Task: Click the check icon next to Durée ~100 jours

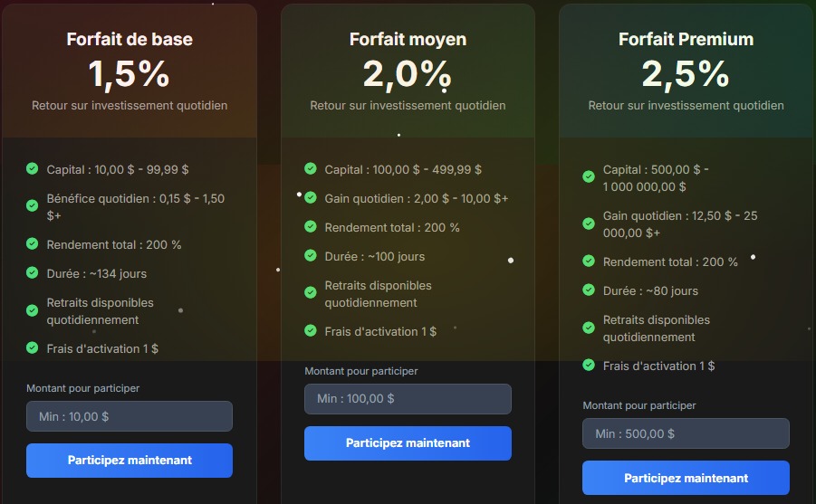Action: pyautogui.click(x=311, y=256)
